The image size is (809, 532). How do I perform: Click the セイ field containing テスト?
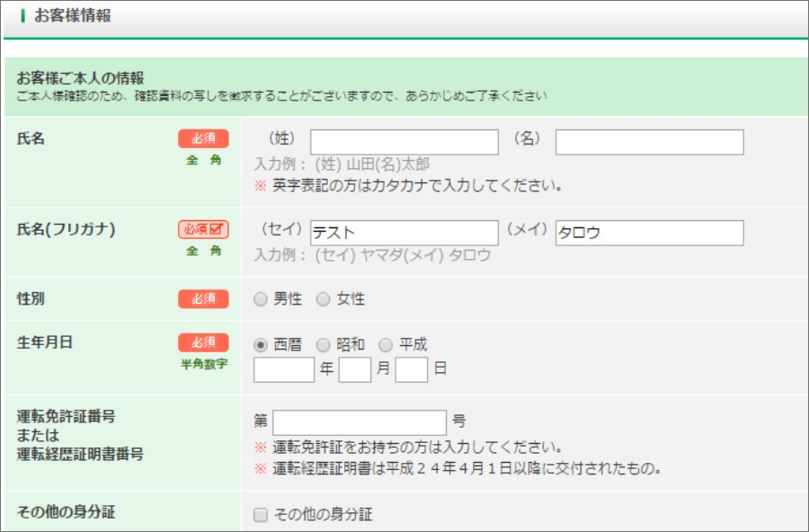click(x=404, y=233)
